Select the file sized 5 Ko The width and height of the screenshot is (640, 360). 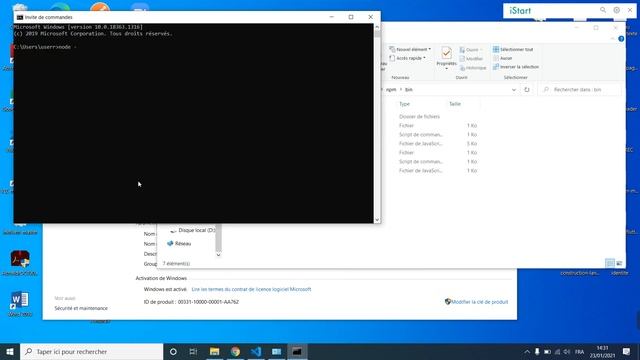tap(438, 144)
